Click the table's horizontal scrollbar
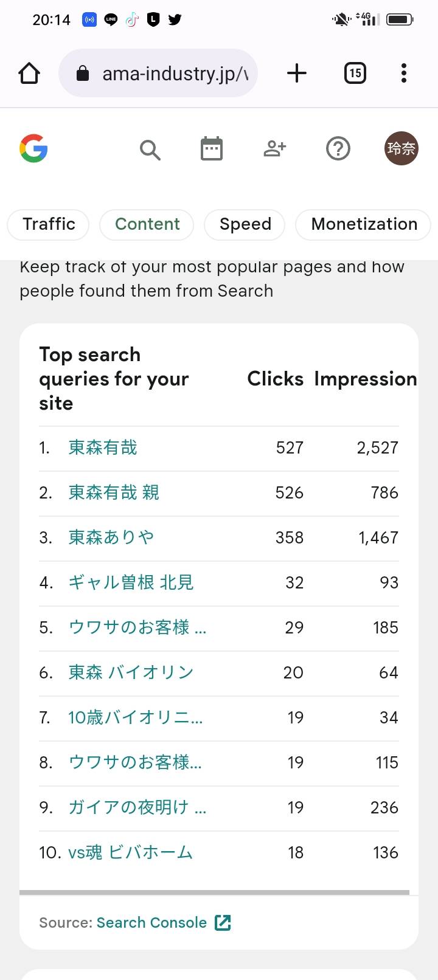The width and height of the screenshot is (438, 980). [214, 892]
